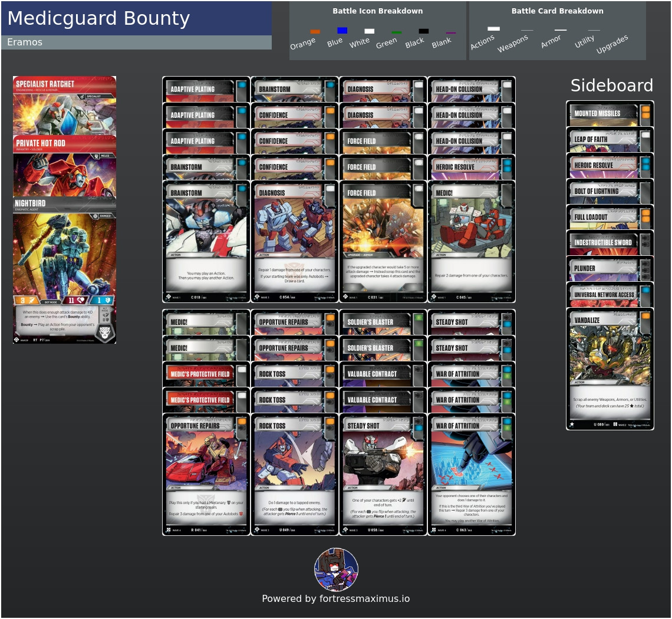Viewport: 672px width, 619px height.
Task: Open the Specialist Ratchet character card
Action: [64, 106]
